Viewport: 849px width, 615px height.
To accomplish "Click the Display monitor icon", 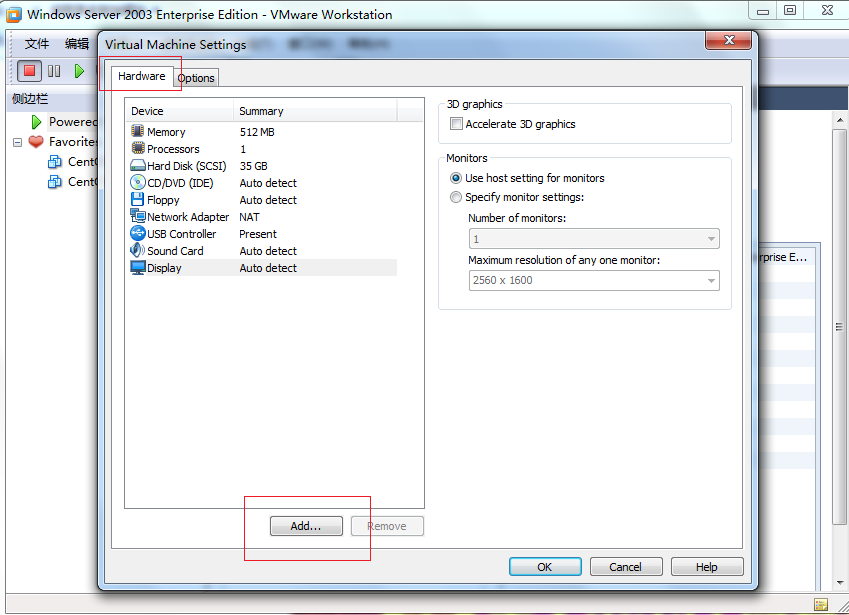I will coord(138,267).
